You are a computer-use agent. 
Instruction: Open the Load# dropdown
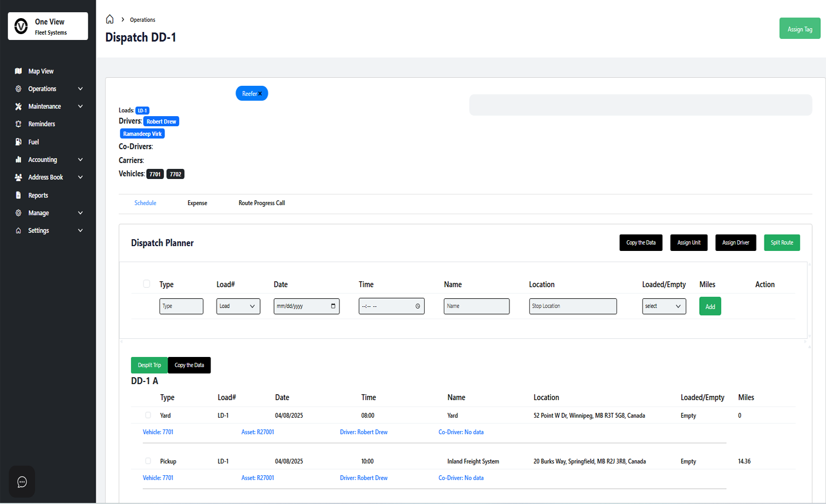(238, 306)
